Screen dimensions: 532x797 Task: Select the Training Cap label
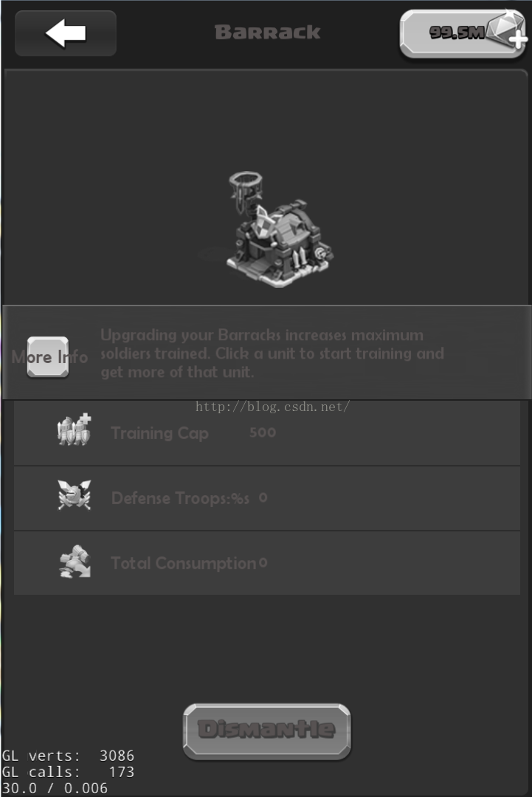point(159,433)
